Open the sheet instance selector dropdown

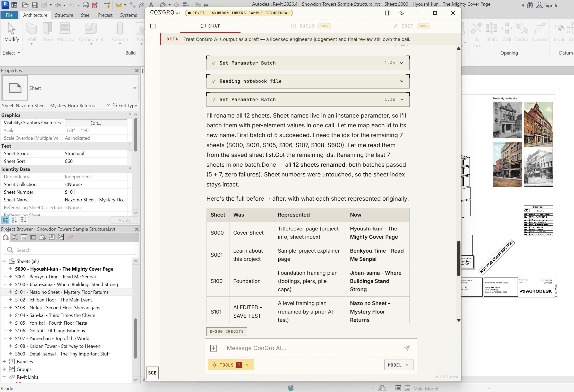pyautogui.click(x=108, y=105)
